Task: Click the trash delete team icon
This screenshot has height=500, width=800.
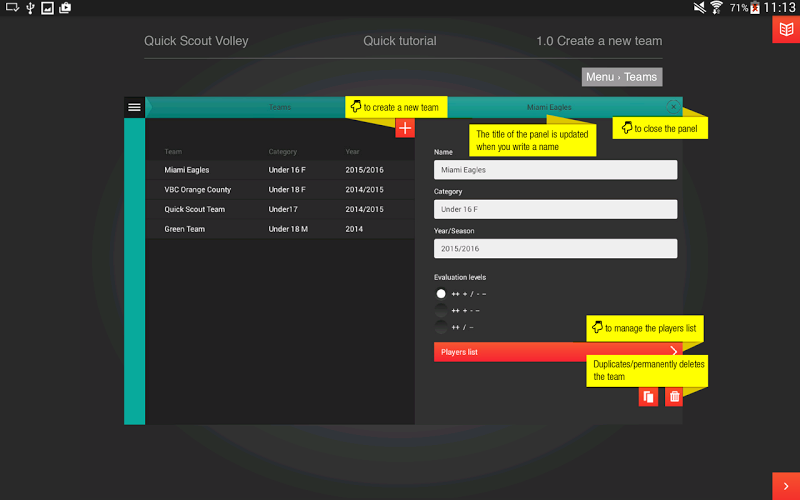Action: [x=674, y=396]
